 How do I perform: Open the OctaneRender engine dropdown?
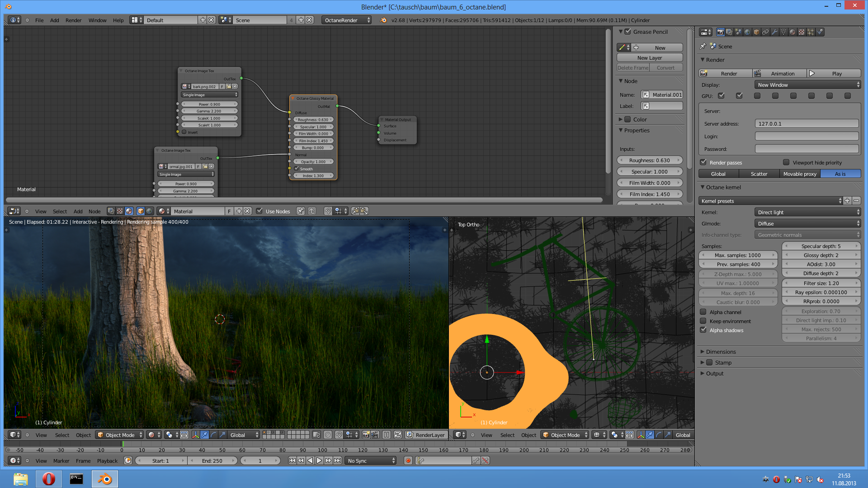tap(346, 20)
